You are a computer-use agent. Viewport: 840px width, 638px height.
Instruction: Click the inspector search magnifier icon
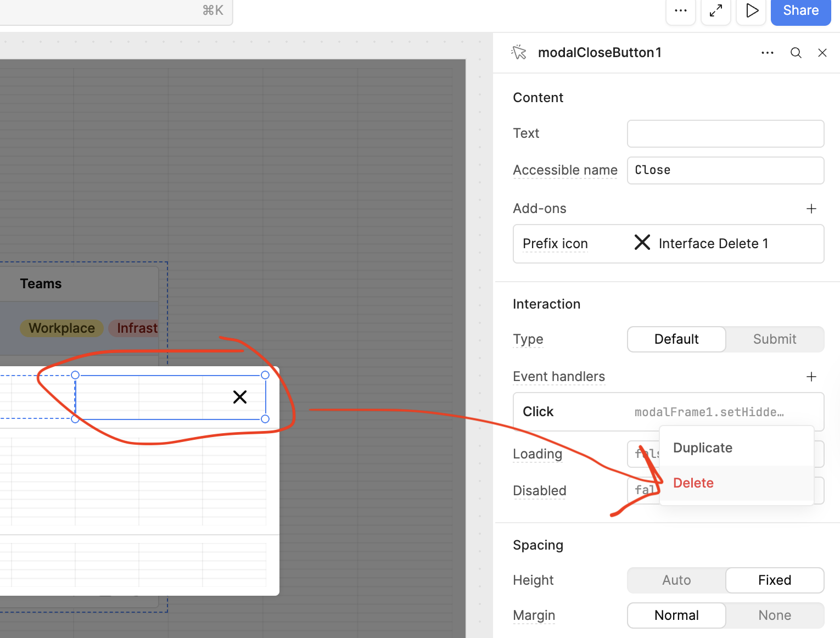coord(796,53)
